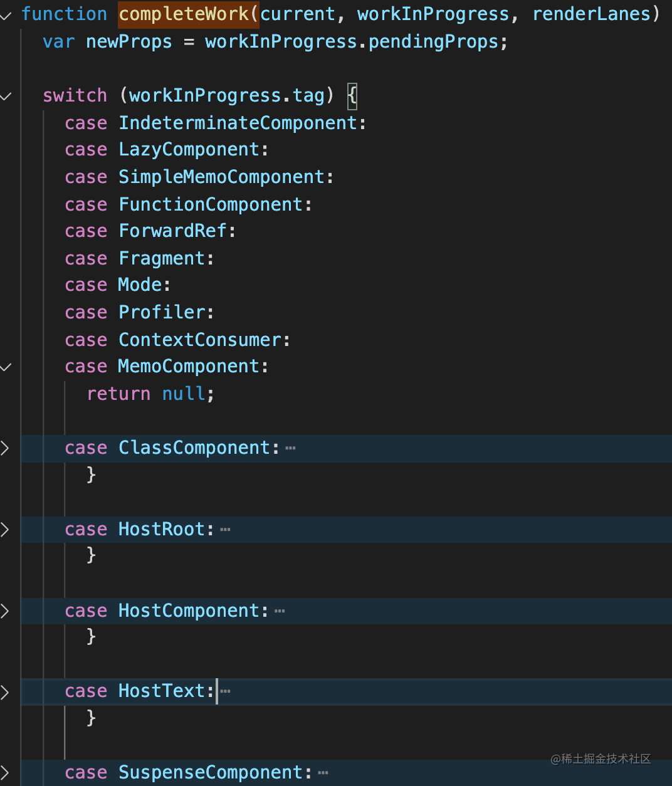Click closing brace below ClassComponent
Viewport: 672px width, 786px height.
[91, 474]
